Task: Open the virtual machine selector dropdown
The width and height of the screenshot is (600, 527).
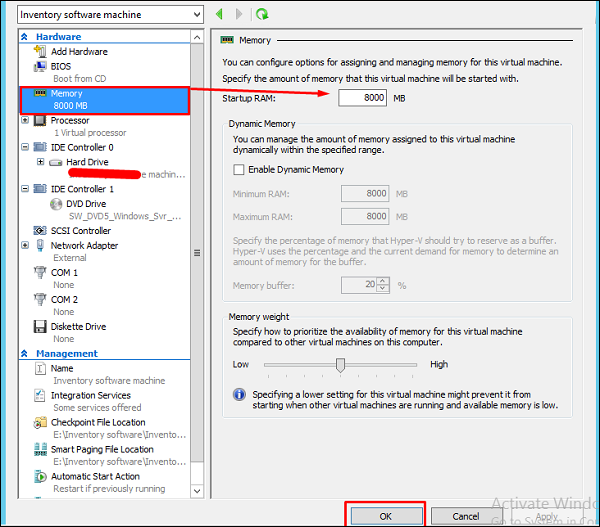Action: (x=196, y=15)
